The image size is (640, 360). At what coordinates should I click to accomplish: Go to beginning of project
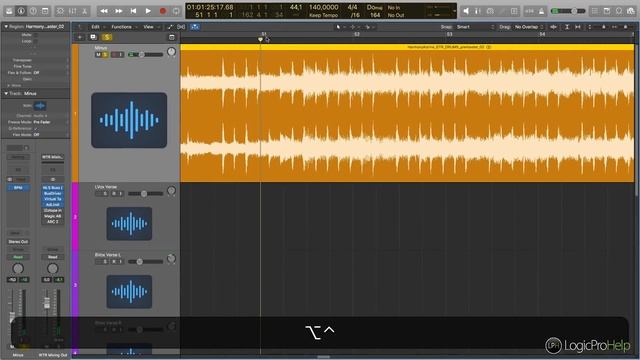(x=133, y=11)
